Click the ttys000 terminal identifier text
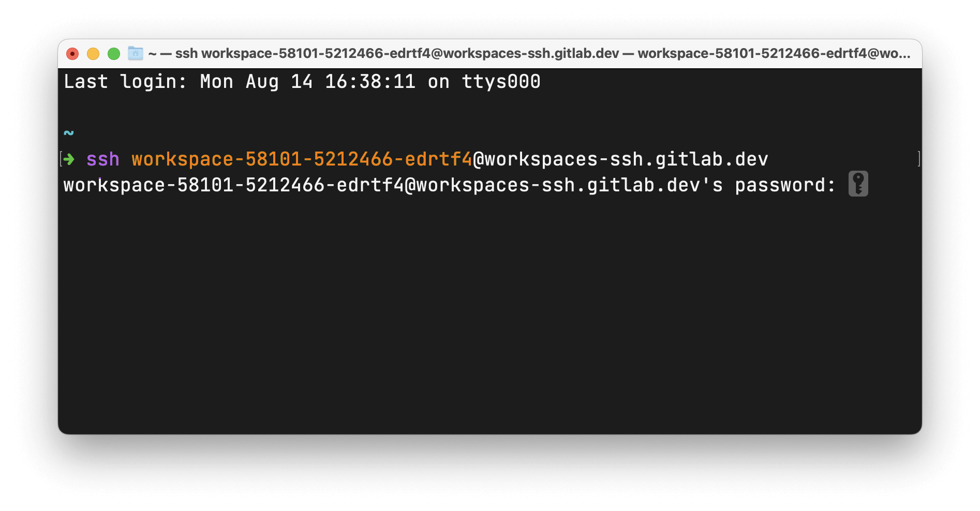 (500, 81)
